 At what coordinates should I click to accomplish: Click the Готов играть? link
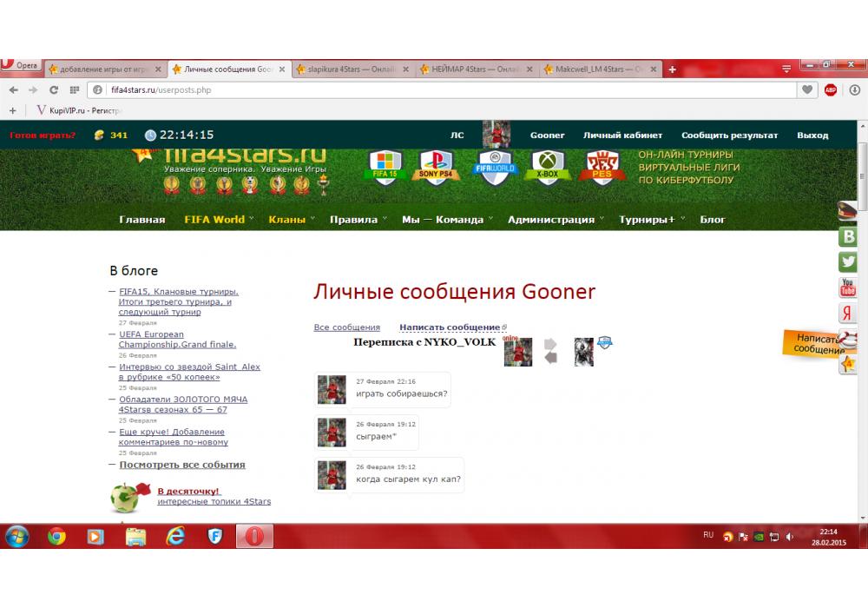pos(43,135)
